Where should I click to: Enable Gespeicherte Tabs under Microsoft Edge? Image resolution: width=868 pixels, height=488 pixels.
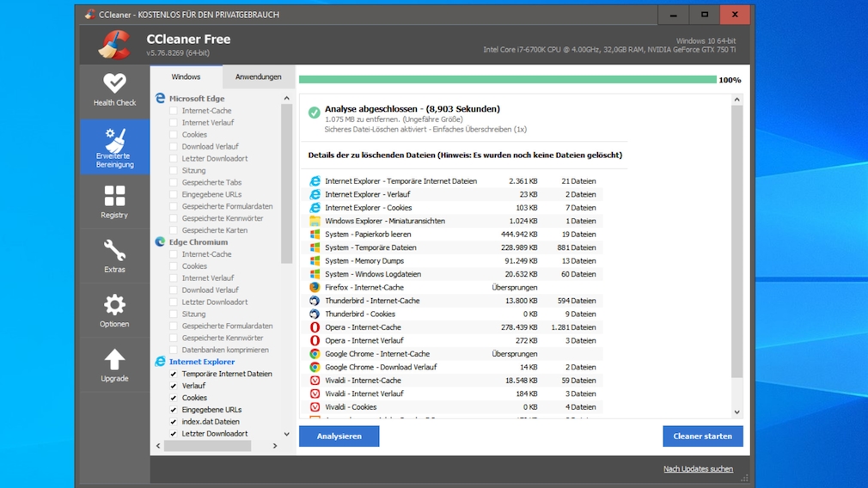pos(174,183)
